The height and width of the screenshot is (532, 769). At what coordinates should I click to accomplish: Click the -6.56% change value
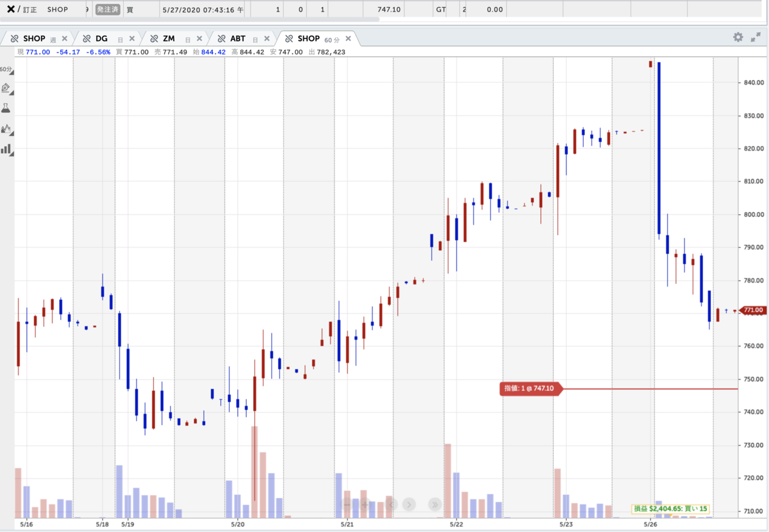point(97,52)
